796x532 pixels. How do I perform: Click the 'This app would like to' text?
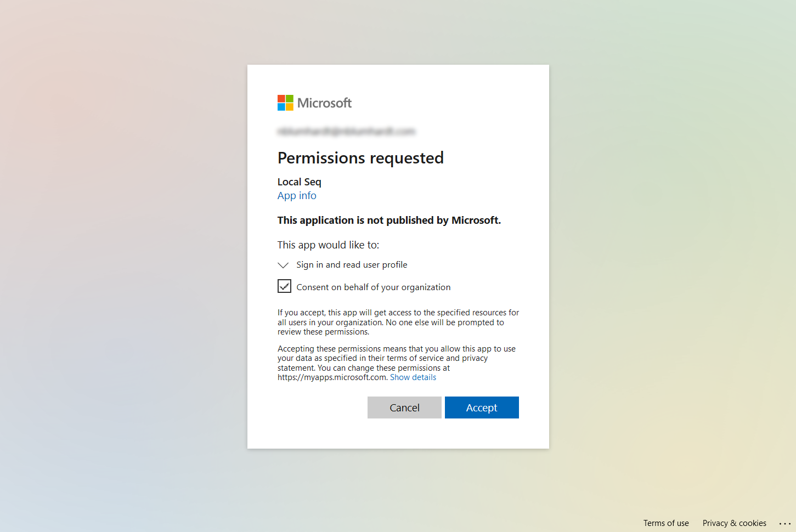pyautogui.click(x=328, y=245)
